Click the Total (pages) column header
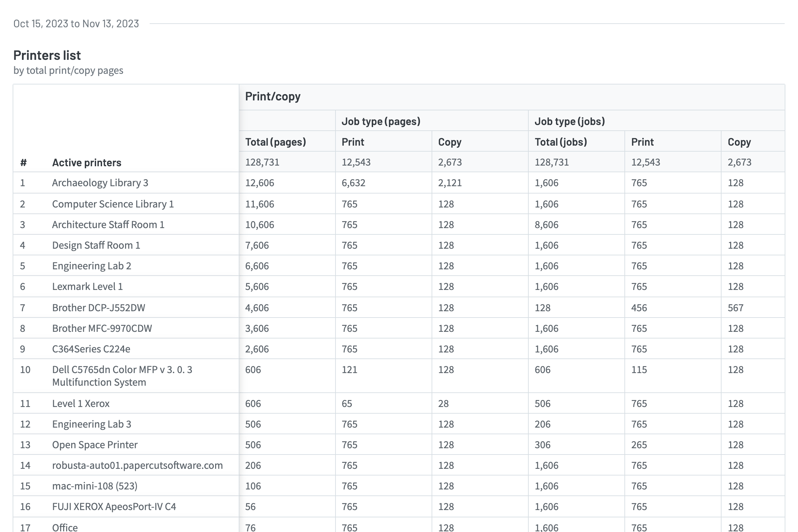The image size is (798, 532). click(276, 142)
